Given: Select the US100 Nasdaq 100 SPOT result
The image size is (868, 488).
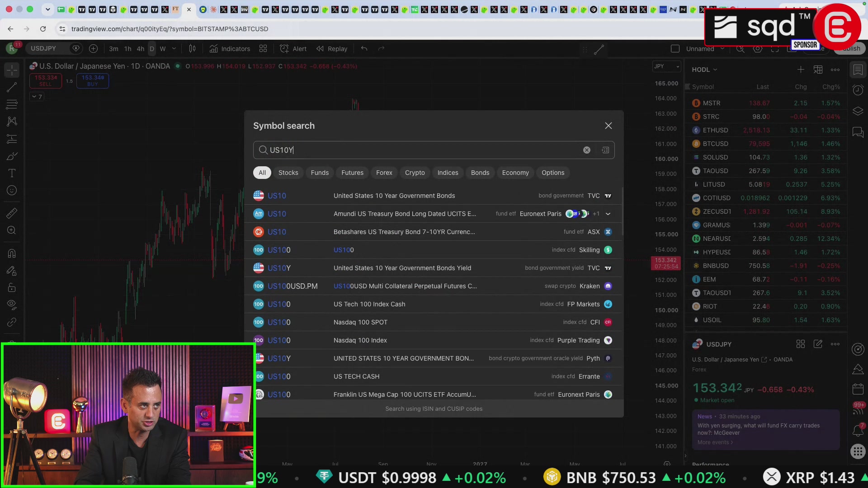Looking at the screenshot, I should click(433, 322).
